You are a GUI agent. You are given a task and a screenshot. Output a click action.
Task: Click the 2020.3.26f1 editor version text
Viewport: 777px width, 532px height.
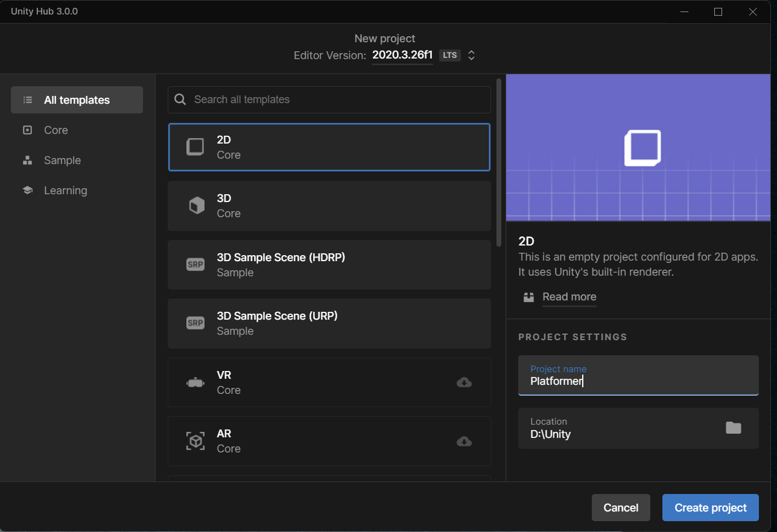(x=402, y=55)
